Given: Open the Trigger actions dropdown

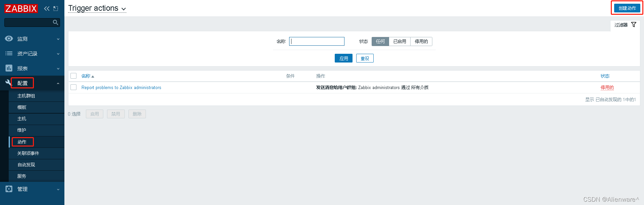Looking at the screenshot, I should point(97,8).
